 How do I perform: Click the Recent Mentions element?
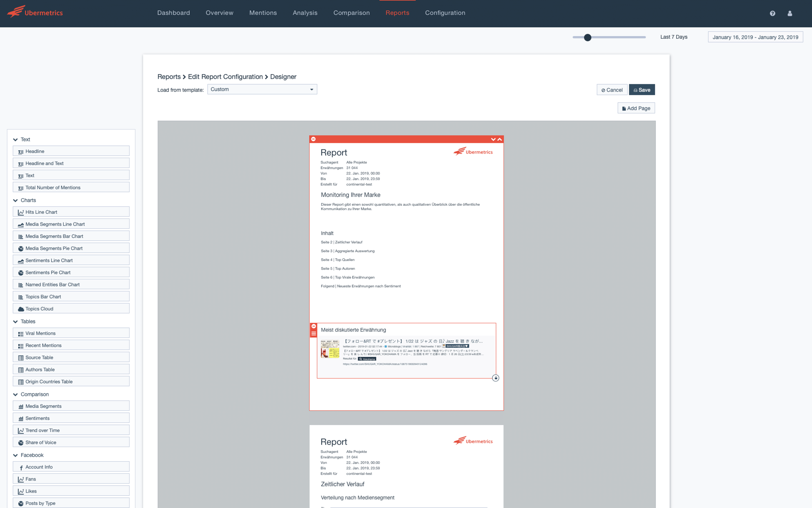pos(71,345)
